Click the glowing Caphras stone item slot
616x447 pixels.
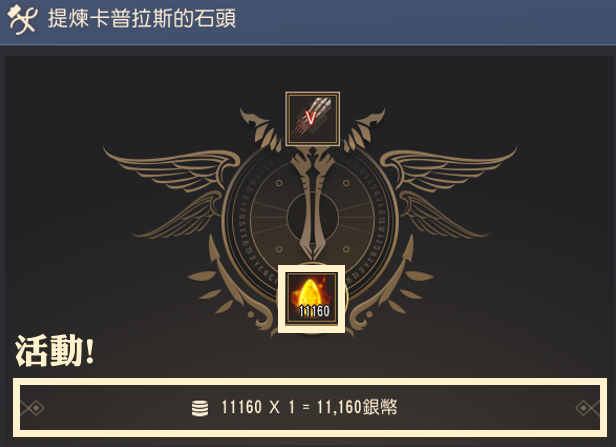(x=312, y=299)
